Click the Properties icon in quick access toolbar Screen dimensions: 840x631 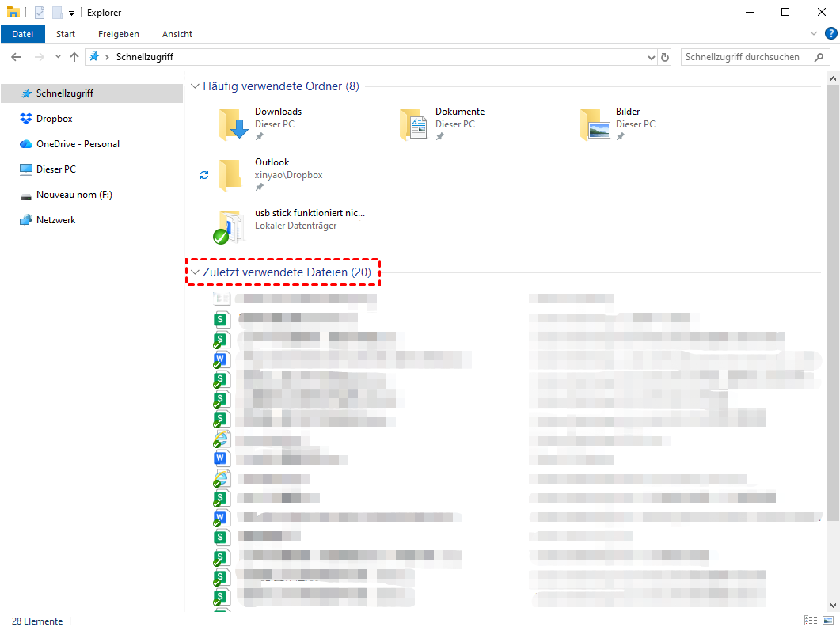(x=40, y=13)
